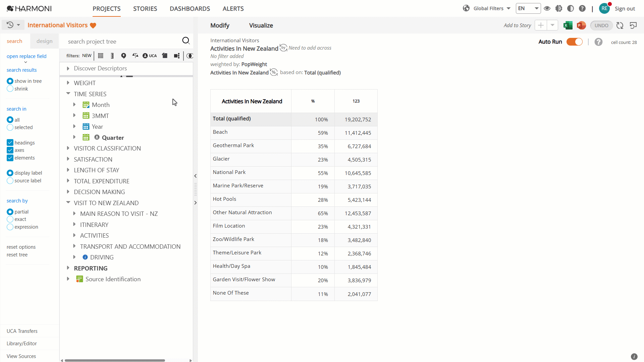Select the hierarchy tree filter icon

coord(177,56)
